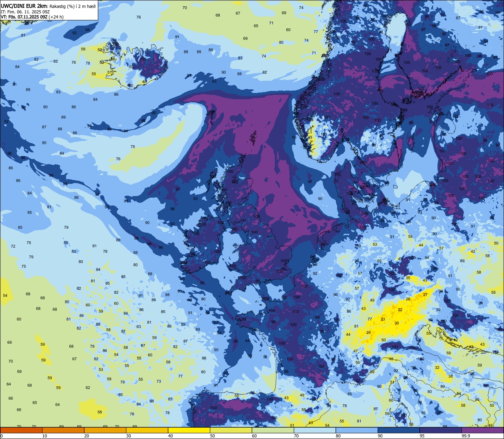Click the 70–80 pale blue legend segment
Image resolution: width=504 pixels, height=439 pixels.
click(315, 430)
